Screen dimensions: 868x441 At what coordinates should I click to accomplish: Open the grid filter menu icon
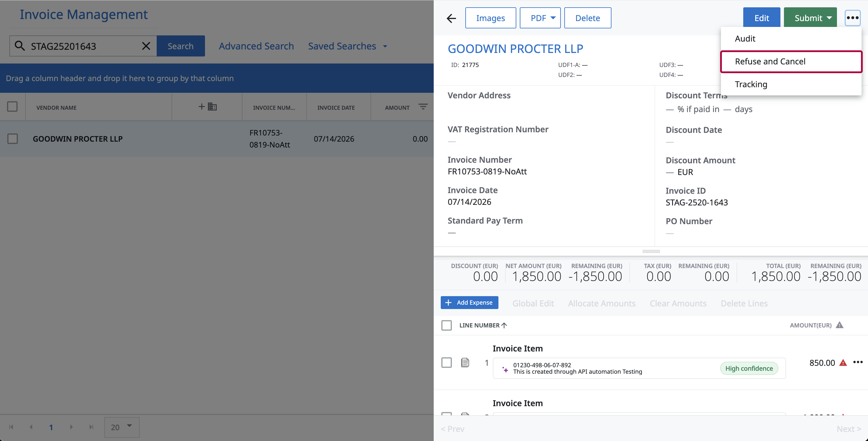coord(423,107)
